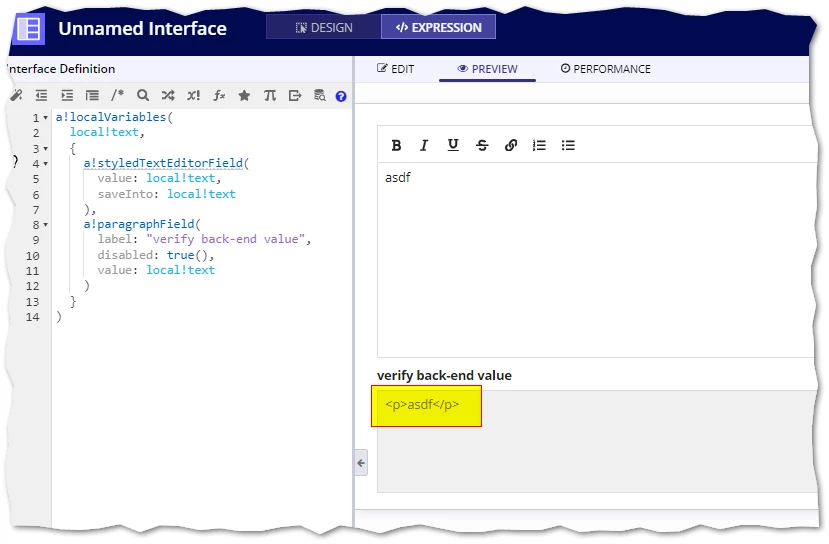The image size is (829, 544).
Task: Click local!text on code line 2
Action: [x=104, y=132]
